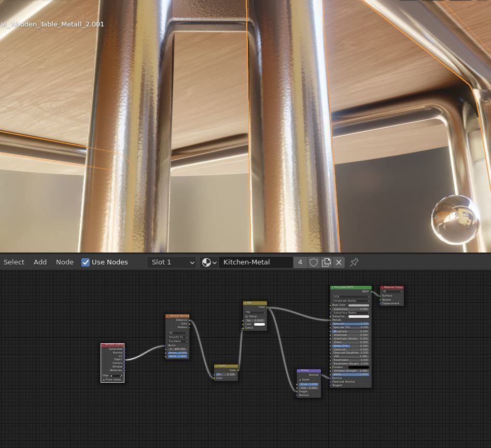Open the material browse sphere icon dropdown
The width and height of the screenshot is (491, 448).
(209, 262)
